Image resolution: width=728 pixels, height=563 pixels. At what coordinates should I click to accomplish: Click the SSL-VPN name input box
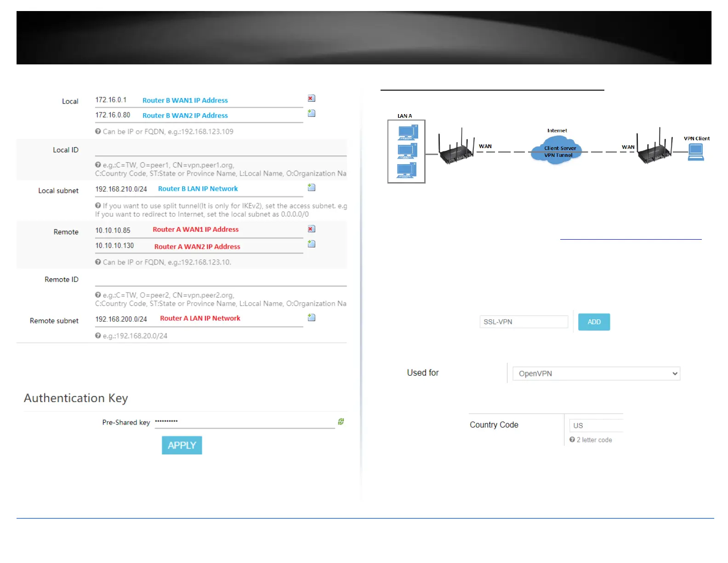[523, 322]
